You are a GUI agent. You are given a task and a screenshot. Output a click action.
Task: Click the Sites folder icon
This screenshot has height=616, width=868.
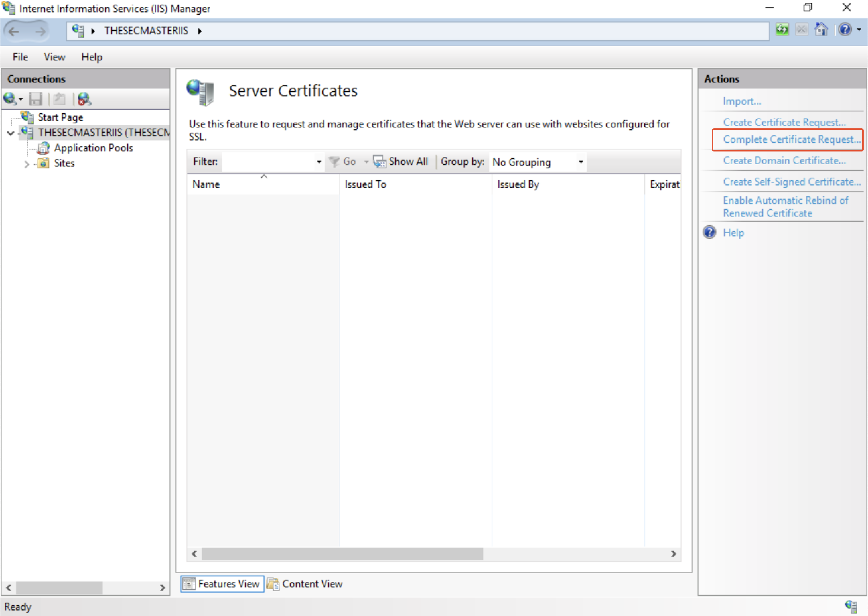44,163
